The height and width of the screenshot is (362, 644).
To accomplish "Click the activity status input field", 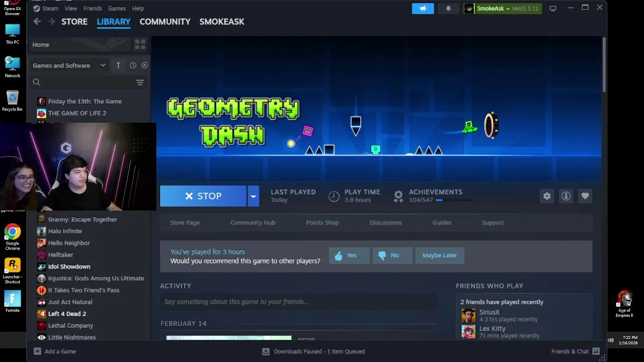I will [298, 302].
